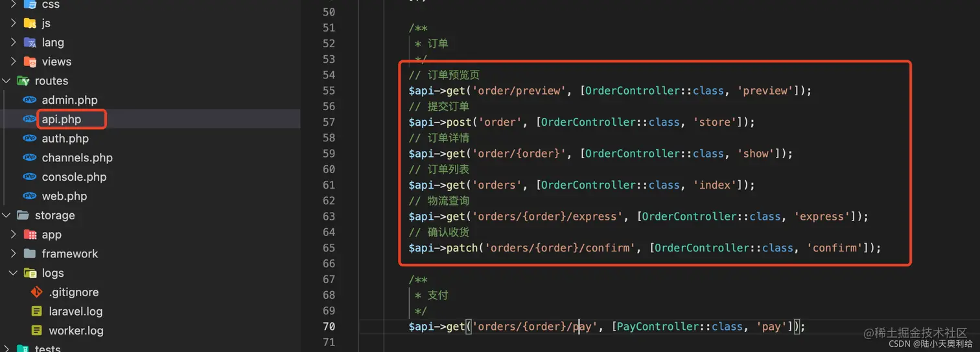Click the PHP icon beside console.php
The image size is (980, 352).
pos(30,177)
